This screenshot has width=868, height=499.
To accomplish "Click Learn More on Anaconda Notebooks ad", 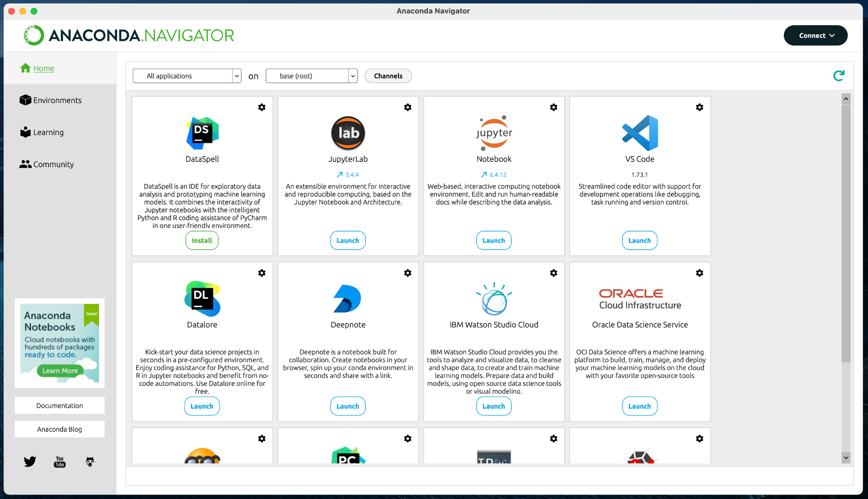I will [x=60, y=370].
